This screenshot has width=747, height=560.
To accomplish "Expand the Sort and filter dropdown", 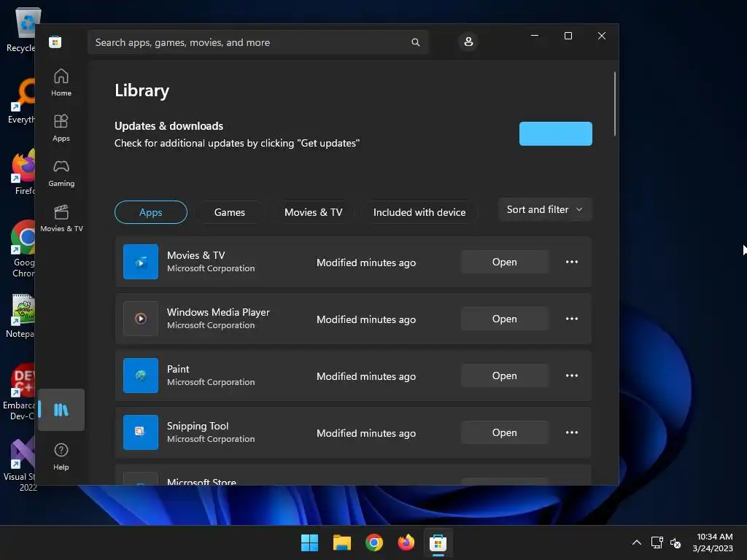I will (545, 209).
